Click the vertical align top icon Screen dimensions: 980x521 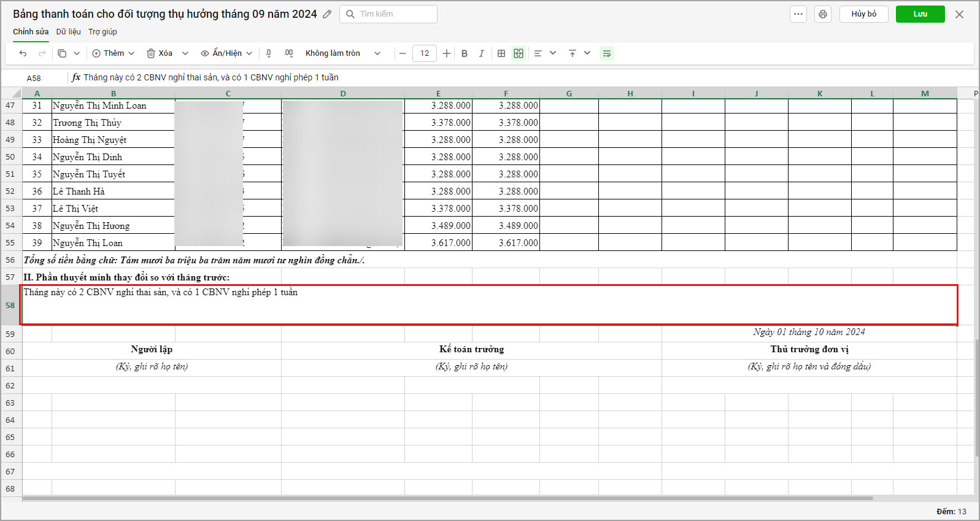pyautogui.click(x=572, y=53)
